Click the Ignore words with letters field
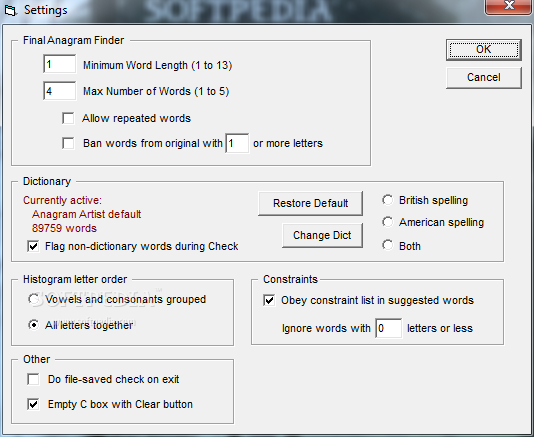 388,328
